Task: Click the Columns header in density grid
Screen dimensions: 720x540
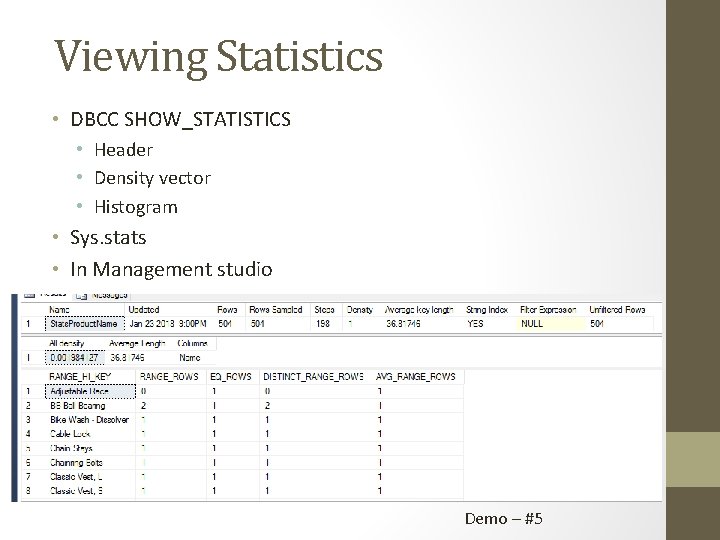Action: coord(192,343)
